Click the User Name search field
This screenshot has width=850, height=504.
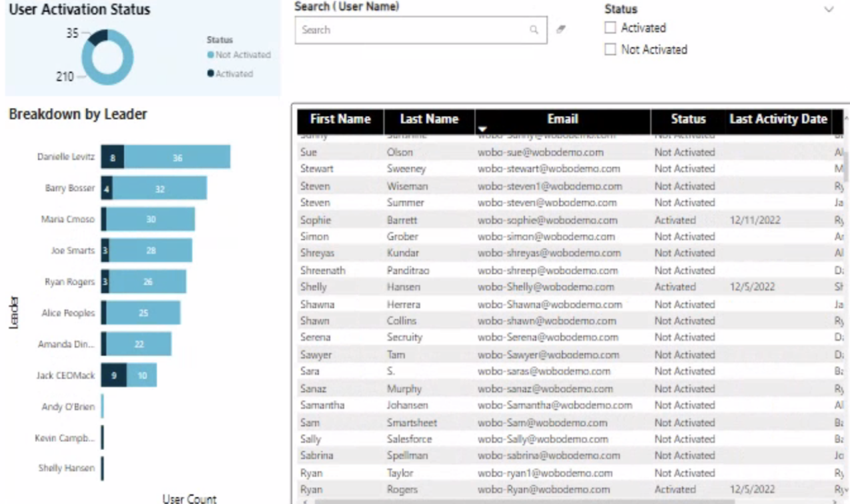click(x=421, y=30)
